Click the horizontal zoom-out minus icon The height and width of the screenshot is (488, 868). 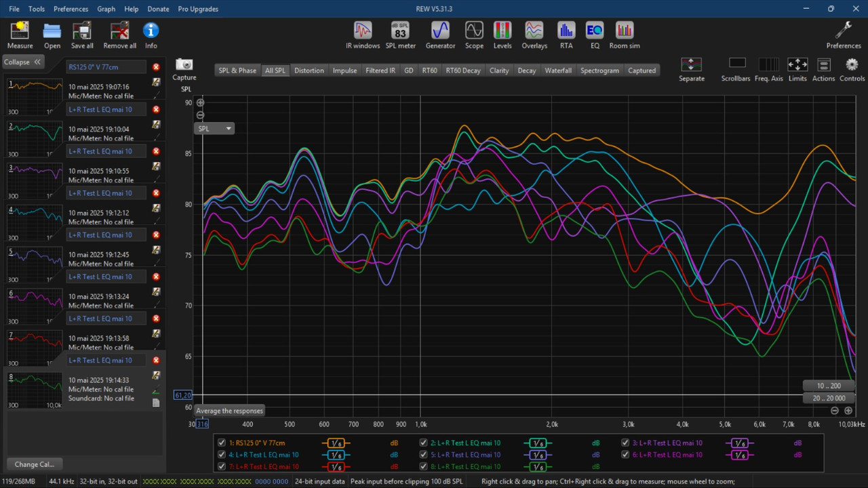click(x=835, y=411)
